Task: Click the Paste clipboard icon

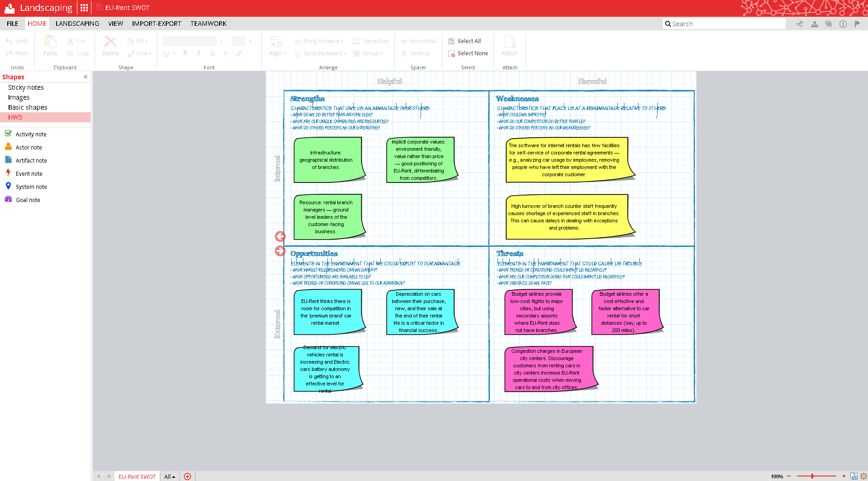Action: click(50, 42)
